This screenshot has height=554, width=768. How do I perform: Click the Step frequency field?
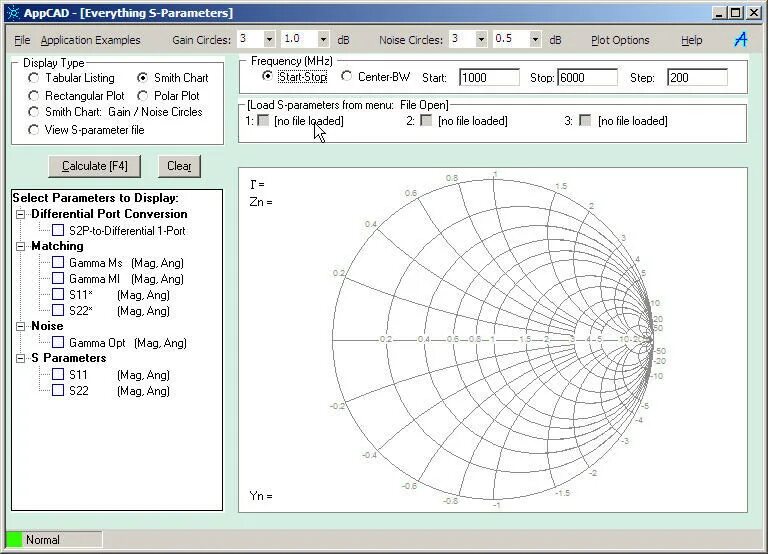(697, 77)
